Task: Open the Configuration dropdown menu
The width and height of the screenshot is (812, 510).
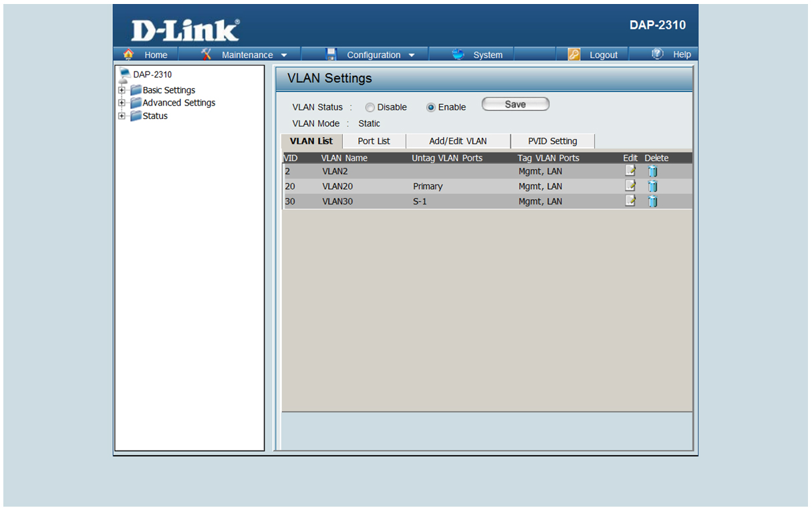Action: coord(374,55)
